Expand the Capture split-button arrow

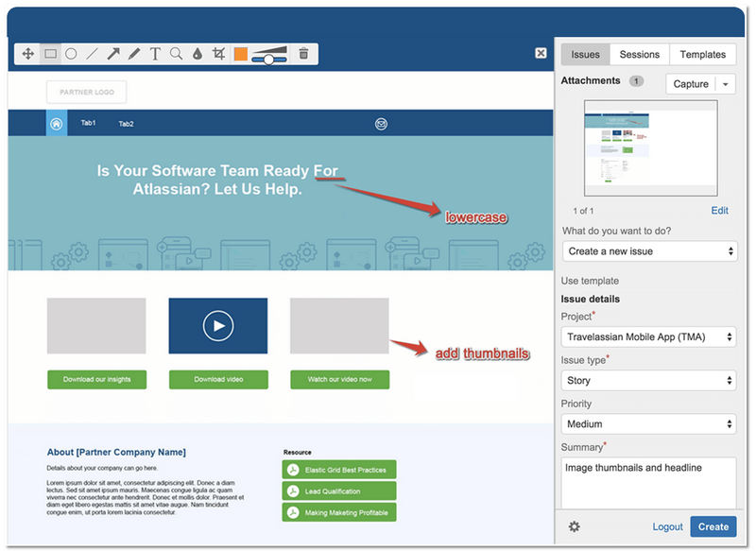click(726, 84)
